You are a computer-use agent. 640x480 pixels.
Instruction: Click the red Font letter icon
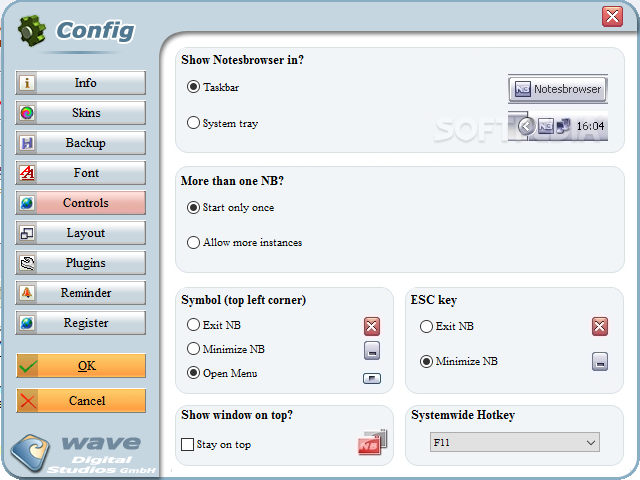pos(27,173)
